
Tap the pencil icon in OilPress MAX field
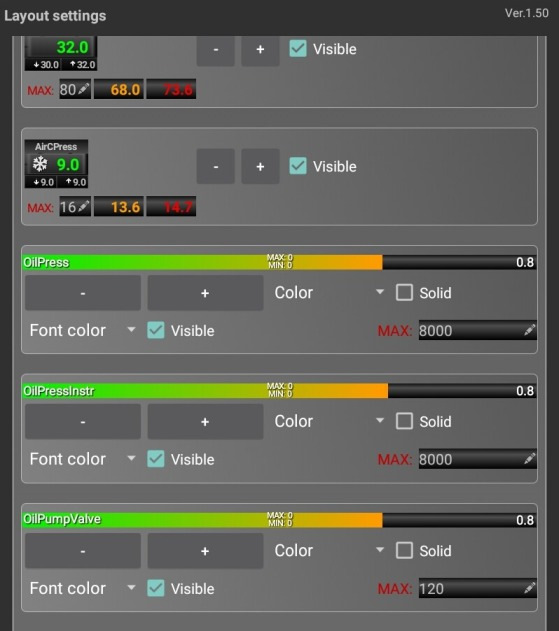tap(529, 330)
